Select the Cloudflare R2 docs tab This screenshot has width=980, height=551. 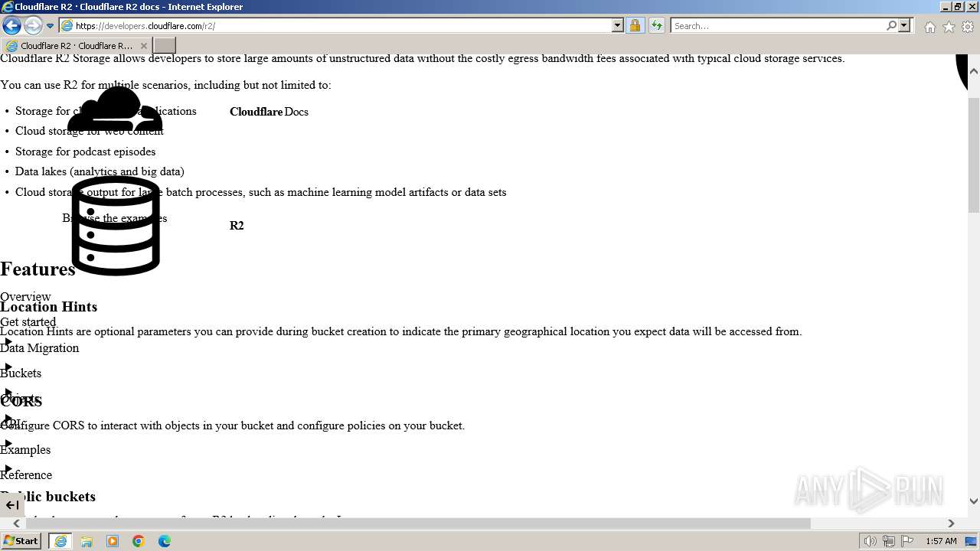[76, 46]
